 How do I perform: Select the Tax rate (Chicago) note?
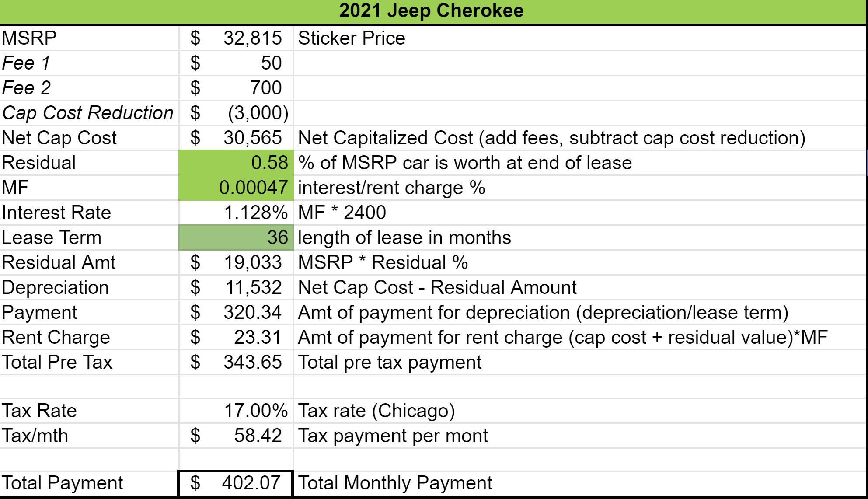click(x=579, y=411)
